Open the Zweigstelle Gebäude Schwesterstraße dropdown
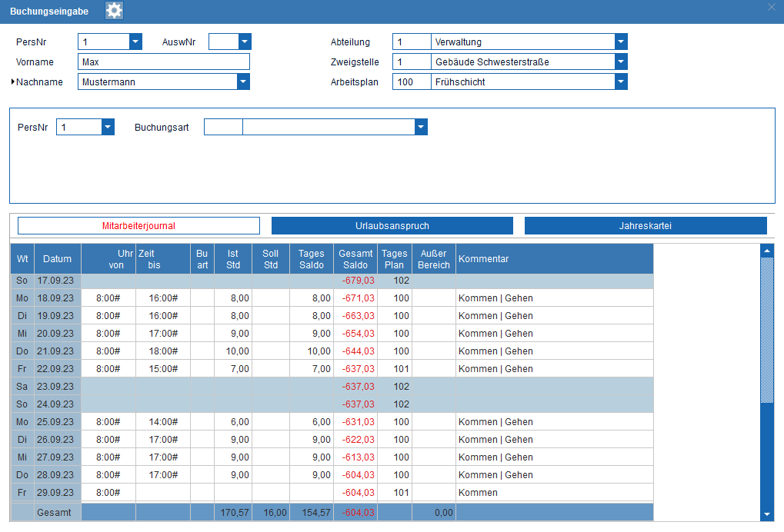This screenshot has height=532, width=784. [620, 62]
